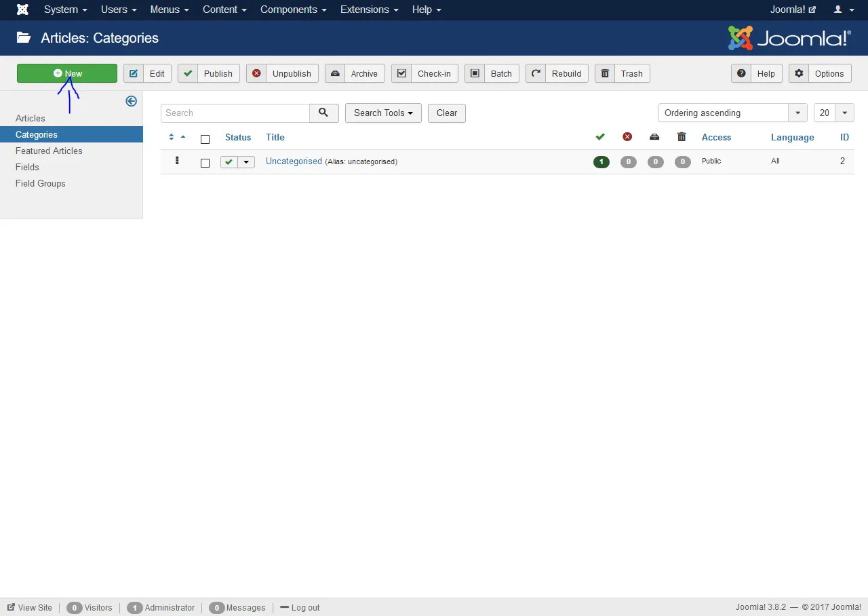Click Log out in the footer
The width and height of the screenshot is (868, 616).
[x=300, y=607]
